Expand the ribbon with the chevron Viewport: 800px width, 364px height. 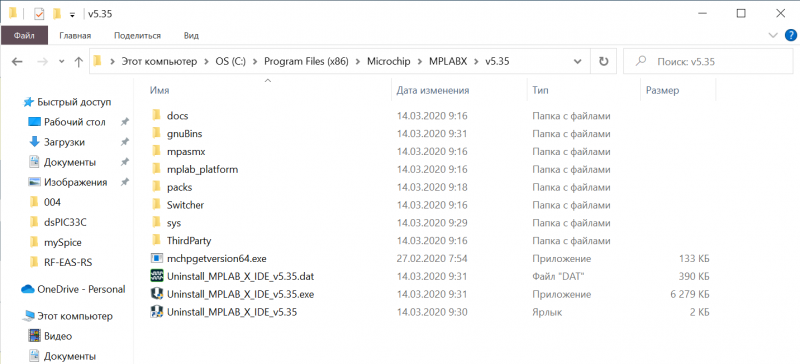[772, 35]
